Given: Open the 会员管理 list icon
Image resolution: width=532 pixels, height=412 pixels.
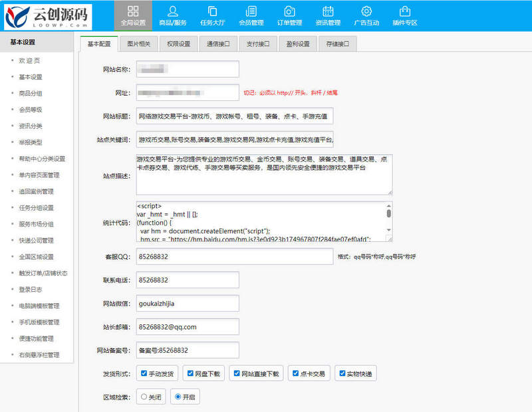Looking at the screenshot, I should click(x=251, y=11).
